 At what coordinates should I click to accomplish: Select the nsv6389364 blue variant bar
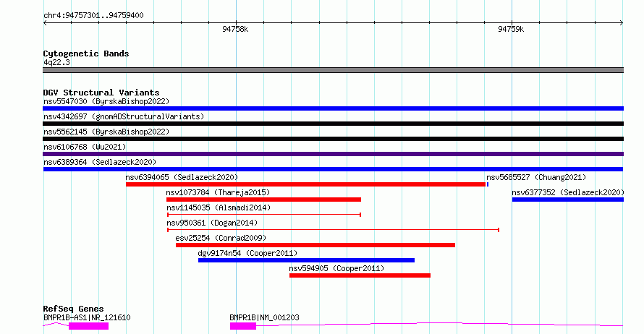click(333, 169)
